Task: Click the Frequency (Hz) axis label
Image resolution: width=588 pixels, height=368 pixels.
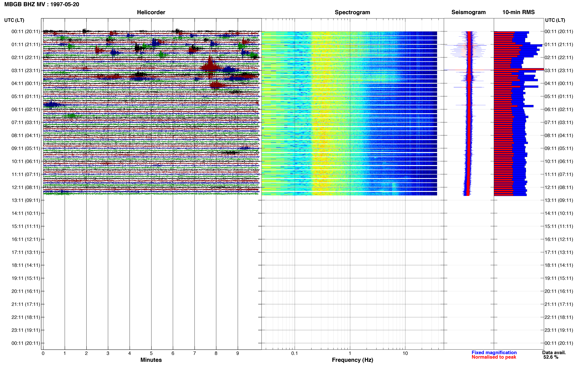Action: [352, 360]
